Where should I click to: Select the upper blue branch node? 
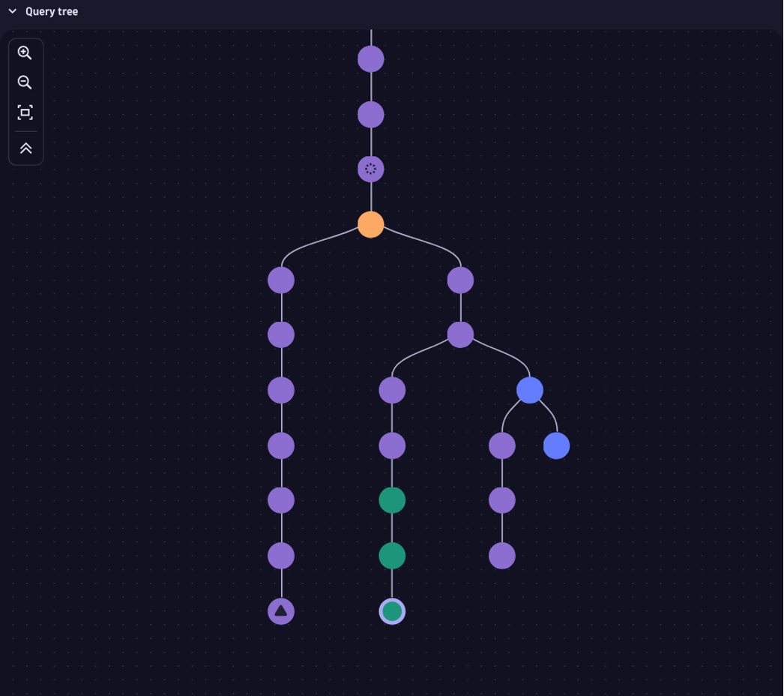(x=530, y=390)
